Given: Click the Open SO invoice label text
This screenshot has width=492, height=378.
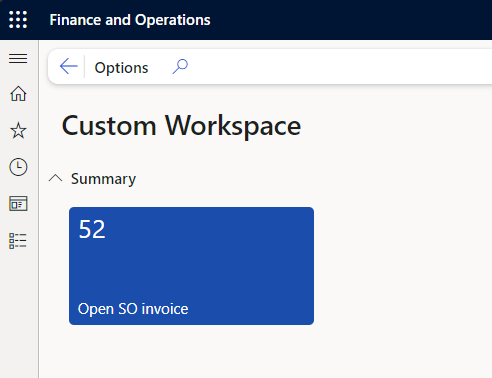Looking at the screenshot, I should pyautogui.click(x=133, y=309).
